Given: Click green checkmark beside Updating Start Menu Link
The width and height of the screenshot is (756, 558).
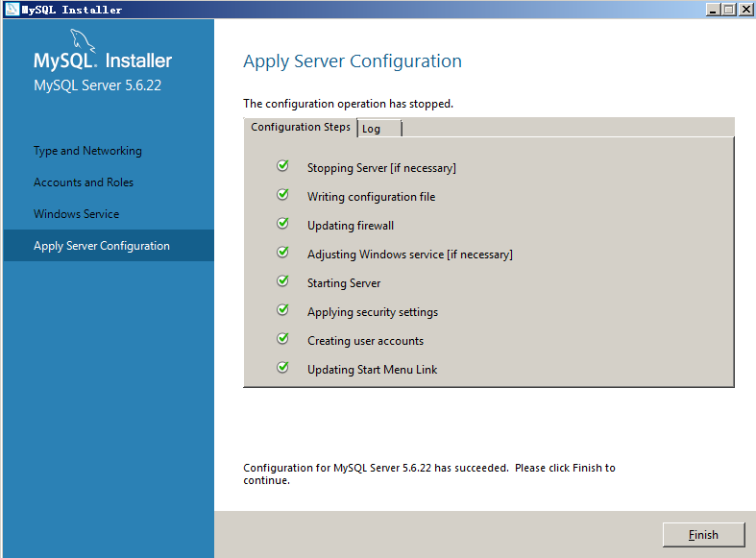Looking at the screenshot, I should pos(283,367).
